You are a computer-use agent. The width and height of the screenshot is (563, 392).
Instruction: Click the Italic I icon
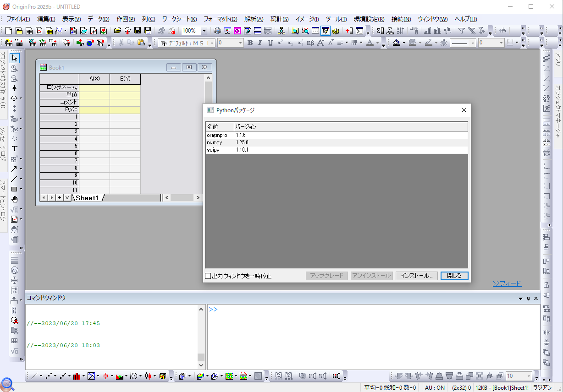[260, 43]
